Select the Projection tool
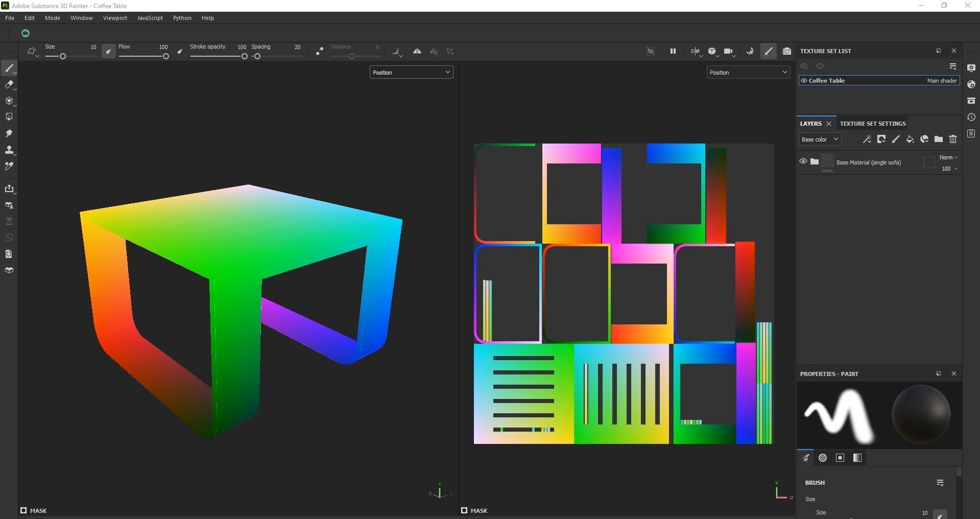 point(9,101)
